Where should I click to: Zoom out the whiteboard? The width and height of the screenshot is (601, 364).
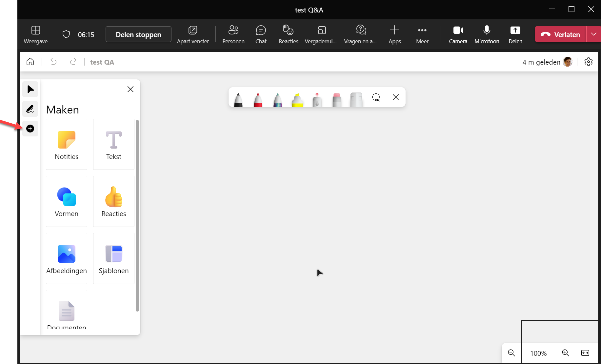511,353
